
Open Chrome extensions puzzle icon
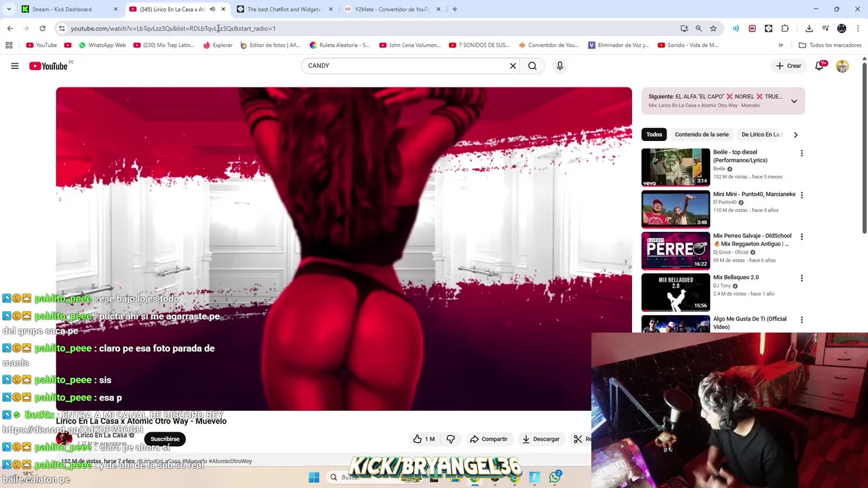coord(785,28)
